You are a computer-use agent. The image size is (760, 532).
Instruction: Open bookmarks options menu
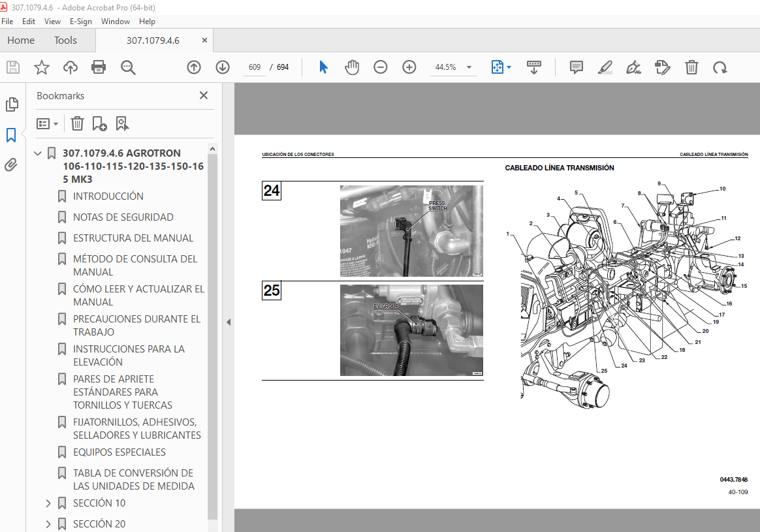(47, 124)
